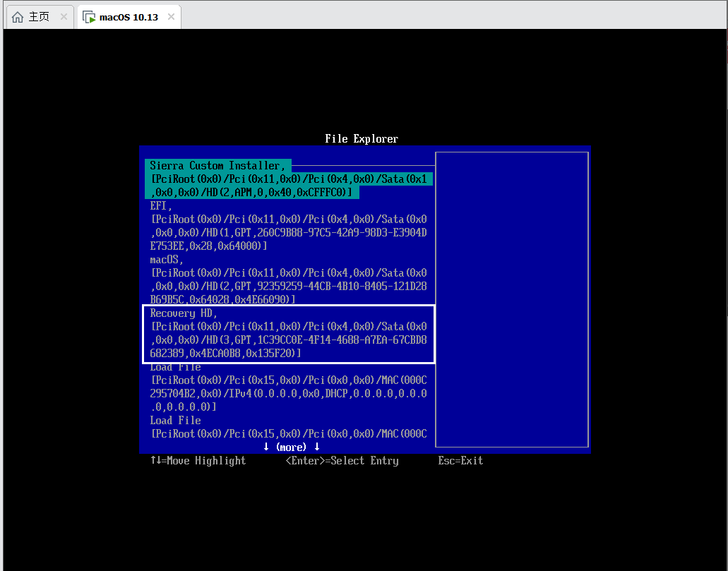Click the more indicator at list bottom

pyautogui.click(x=291, y=447)
